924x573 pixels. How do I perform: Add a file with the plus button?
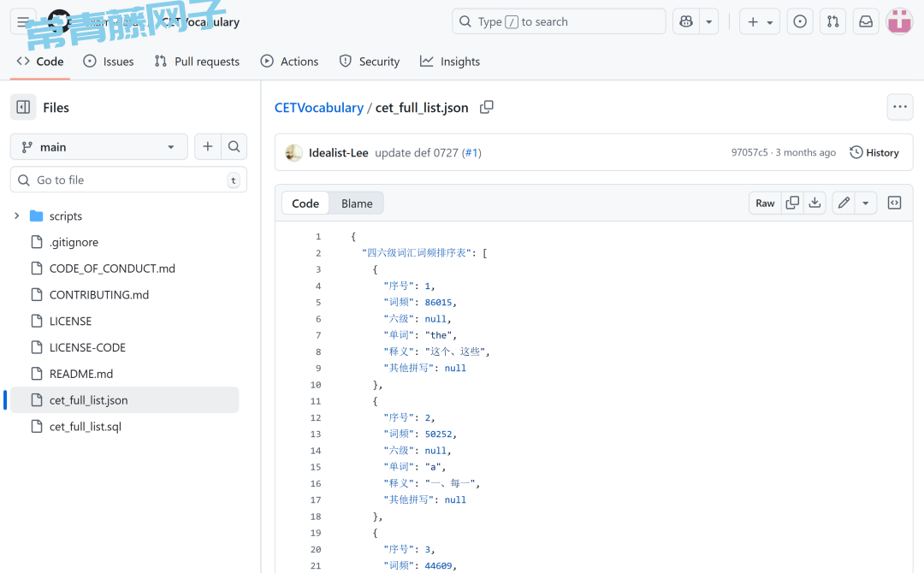pos(208,147)
